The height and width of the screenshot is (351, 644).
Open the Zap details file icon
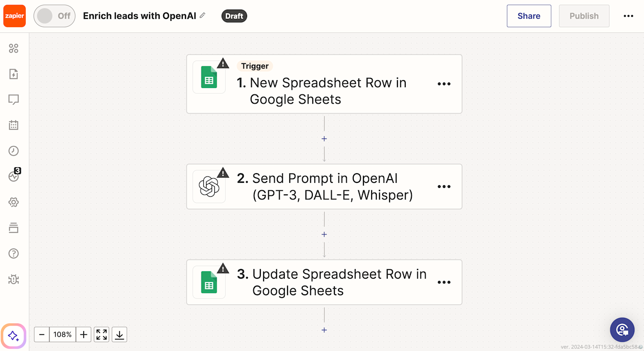click(x=14, y=74)
